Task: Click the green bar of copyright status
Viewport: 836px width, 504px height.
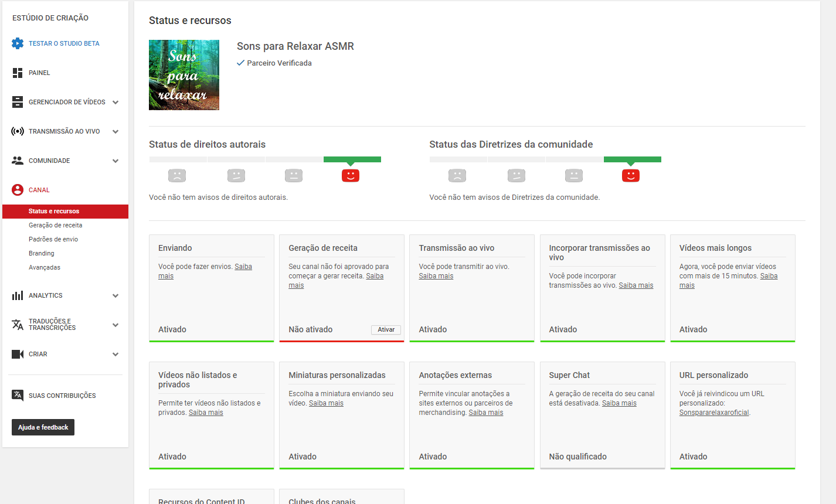Action: [x=352, y=159]
